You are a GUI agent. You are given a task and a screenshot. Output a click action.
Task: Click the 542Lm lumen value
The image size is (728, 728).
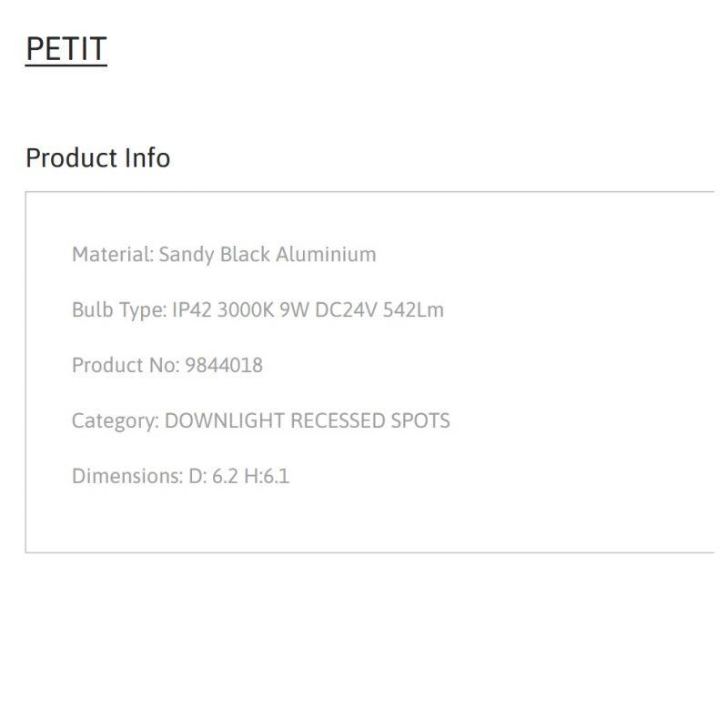pos(413,309)
